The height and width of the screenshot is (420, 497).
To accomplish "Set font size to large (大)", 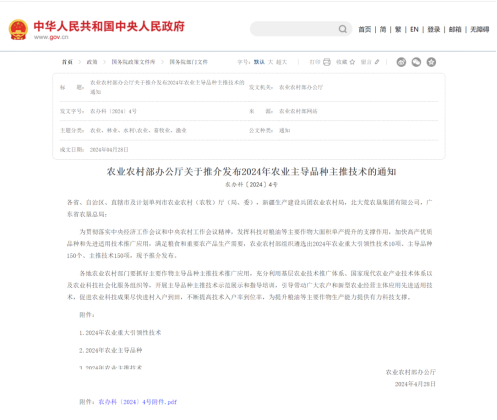I will click(271, 62).
